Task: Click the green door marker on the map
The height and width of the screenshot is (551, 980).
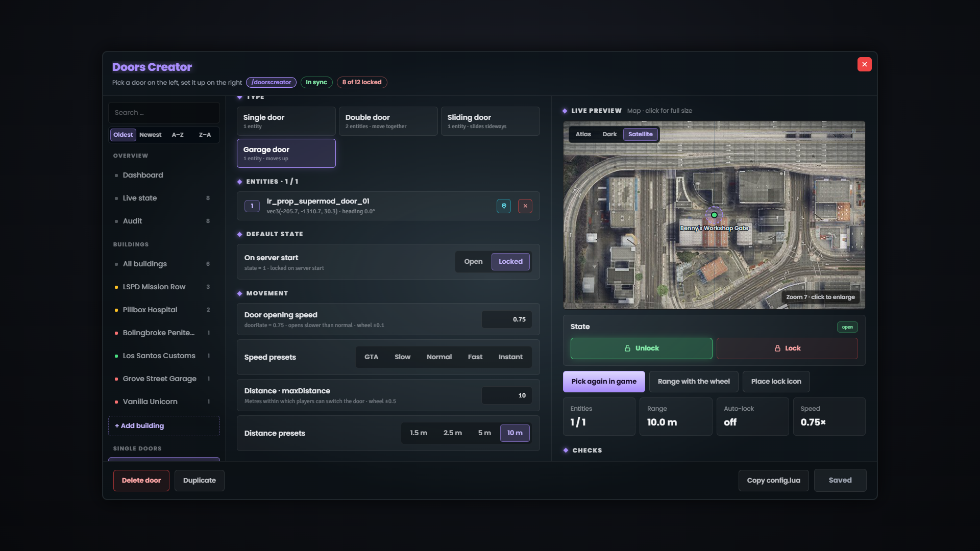Action: click(714, 215)
